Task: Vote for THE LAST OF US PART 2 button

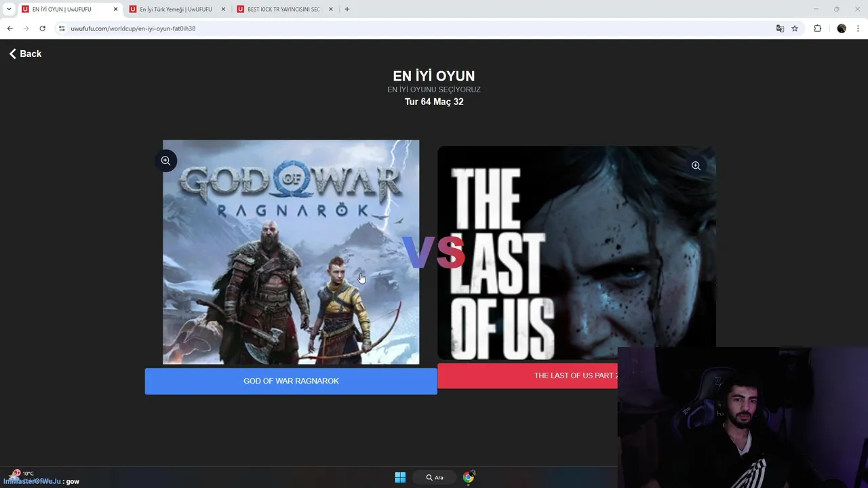Action: [528, 375]
